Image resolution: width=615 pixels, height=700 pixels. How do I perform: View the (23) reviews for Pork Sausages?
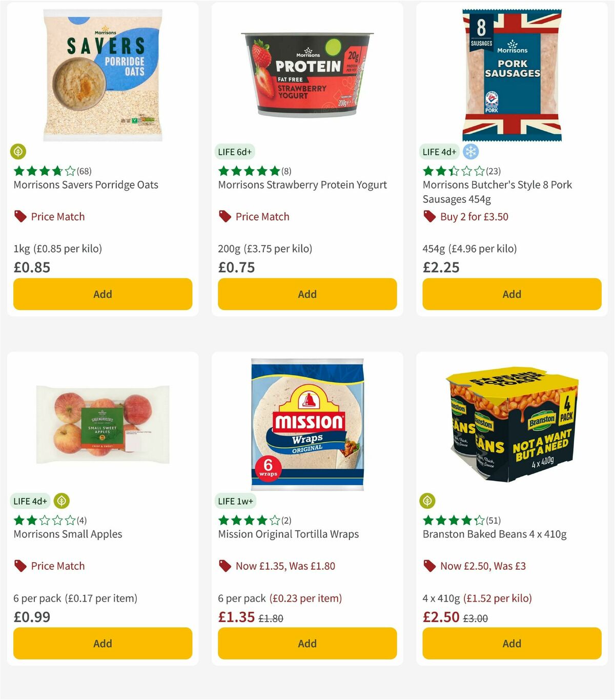click(494, 171)
